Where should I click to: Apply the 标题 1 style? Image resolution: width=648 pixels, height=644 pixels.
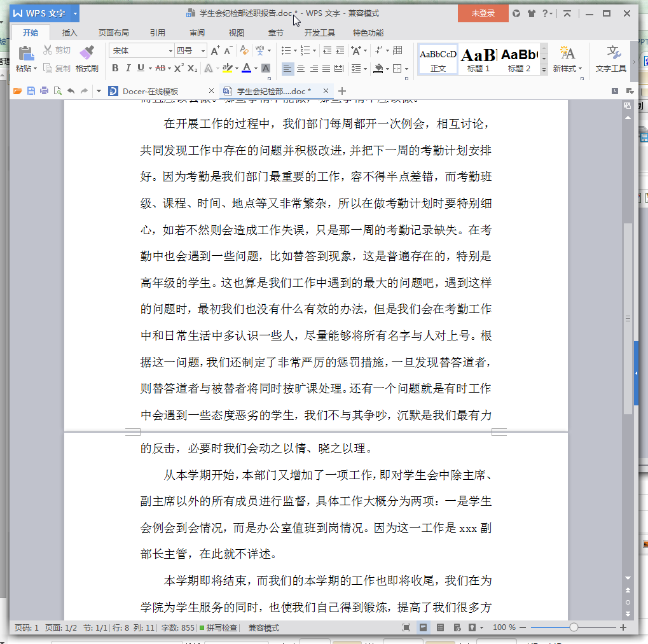point(479,60)
